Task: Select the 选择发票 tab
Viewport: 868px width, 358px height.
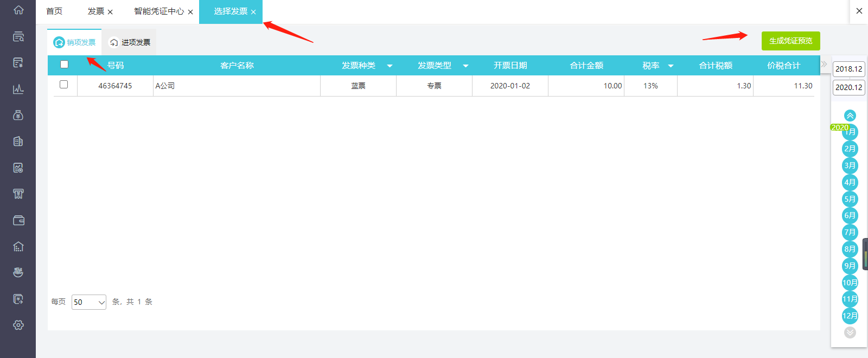Action: tap(231, 11)
